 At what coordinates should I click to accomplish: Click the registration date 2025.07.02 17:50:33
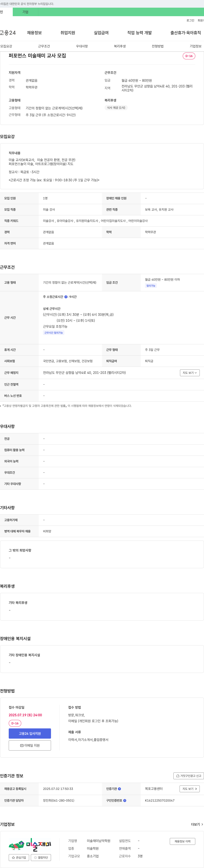pyautogui.click(x=58, y=789)
